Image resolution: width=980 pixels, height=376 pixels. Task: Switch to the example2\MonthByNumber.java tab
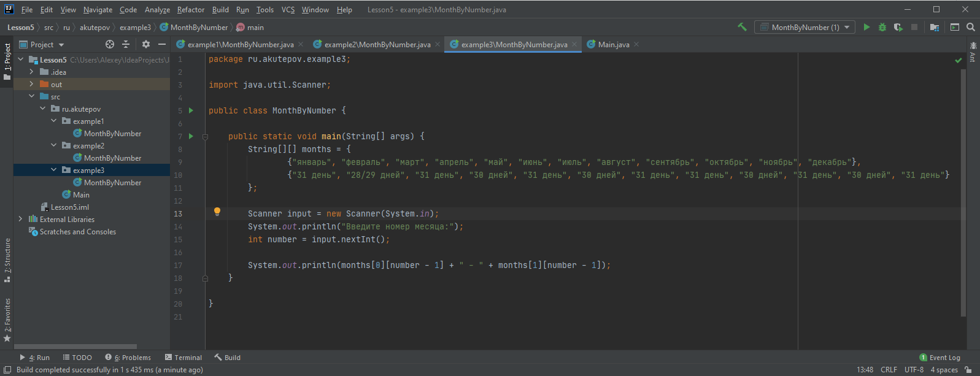click(x=377, y=44)
